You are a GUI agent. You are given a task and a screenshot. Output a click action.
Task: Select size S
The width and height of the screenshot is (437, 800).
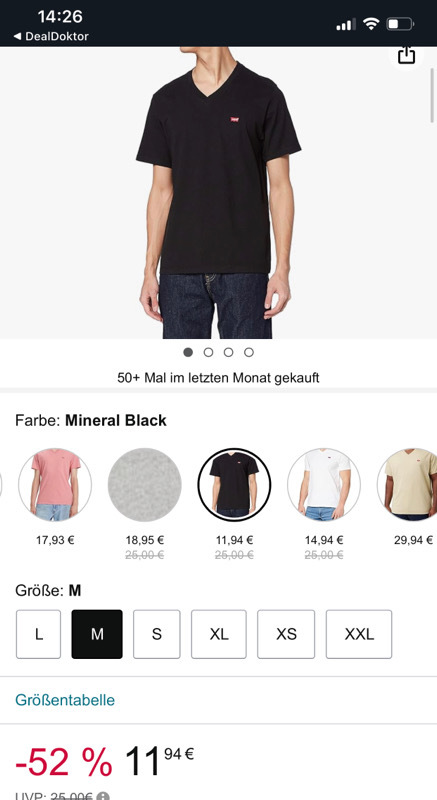tap(157, 634)
